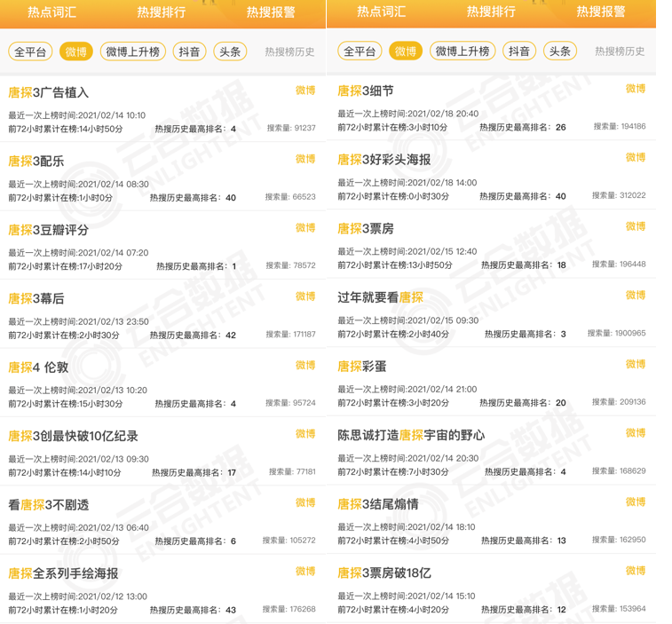Select 抖音 filter in left screenshot
Screen dimensions: 672x624
189,51
